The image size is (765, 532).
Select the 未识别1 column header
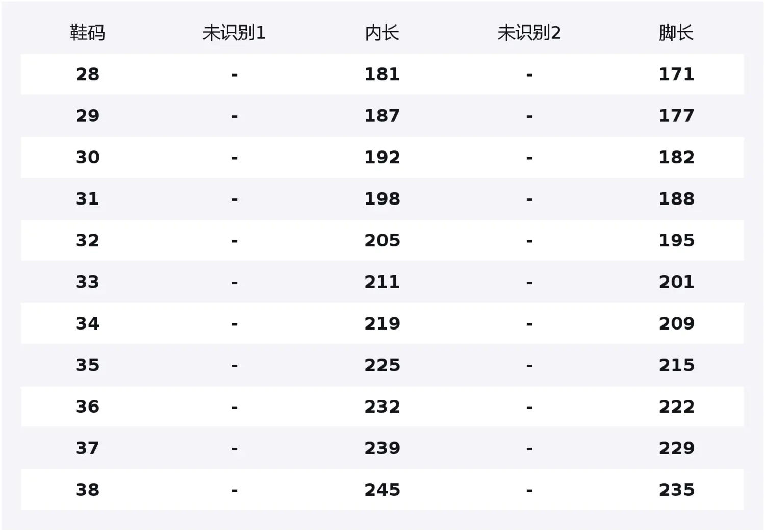click(234, 33)
